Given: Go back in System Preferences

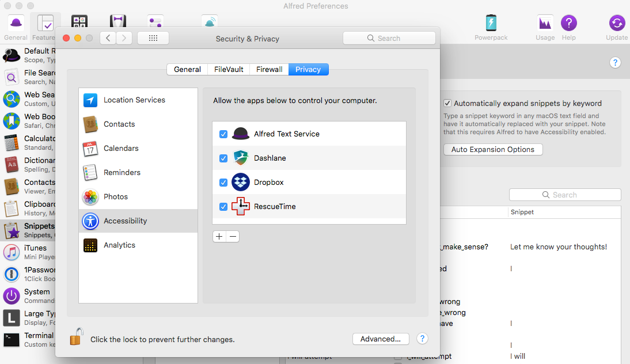Looking at the screenshot, I should click(108, 38).
